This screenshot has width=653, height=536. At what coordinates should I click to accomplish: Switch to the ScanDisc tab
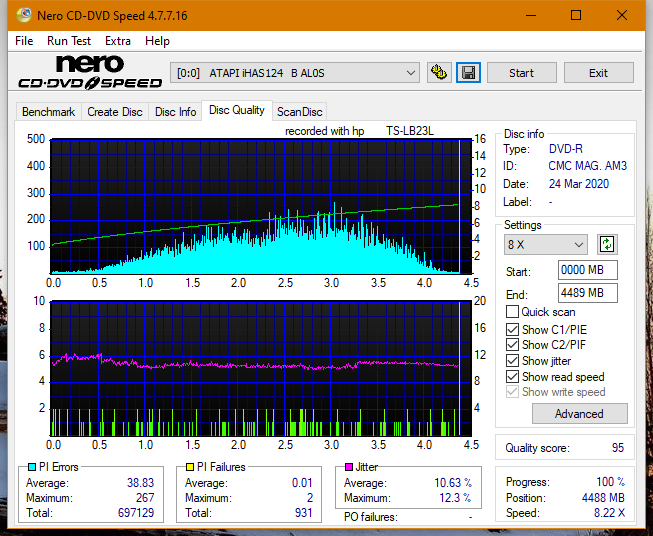(x=299, y=112)
